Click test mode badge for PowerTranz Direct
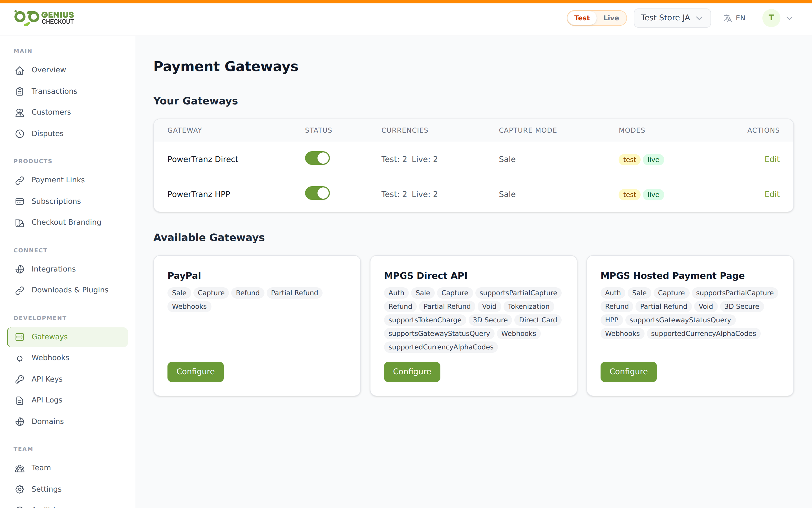Image resolution: width=812 pixels, height=508 pixels. [630, 159]
